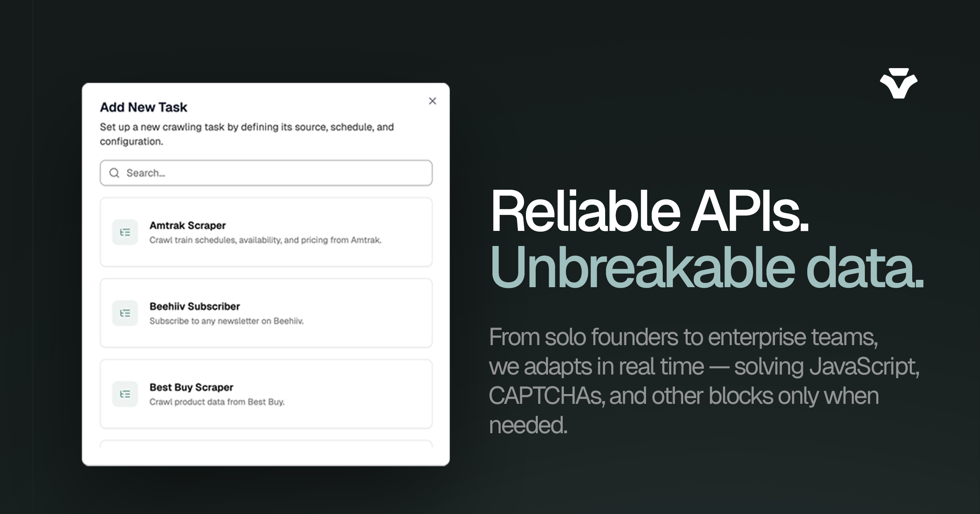Viewport: 980px width, 514px height.
Task: Click the magnifier icon in search box
Action: click(x=114, y=173)
